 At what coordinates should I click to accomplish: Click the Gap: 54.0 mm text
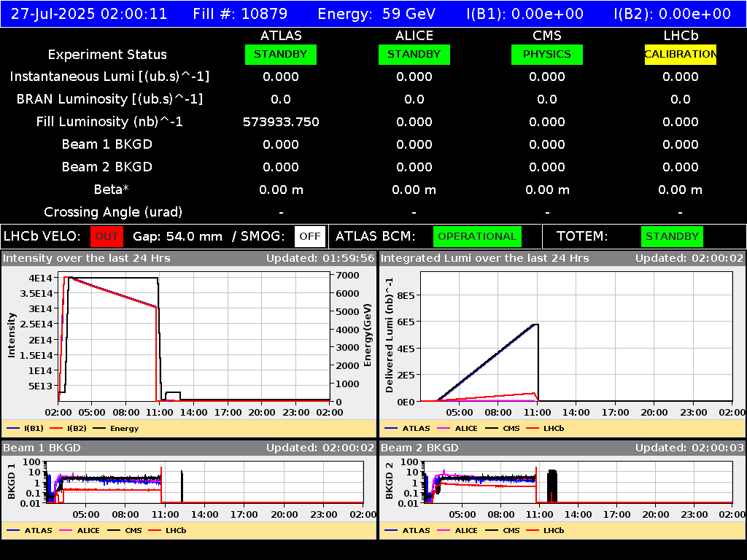tap(177, 236)
